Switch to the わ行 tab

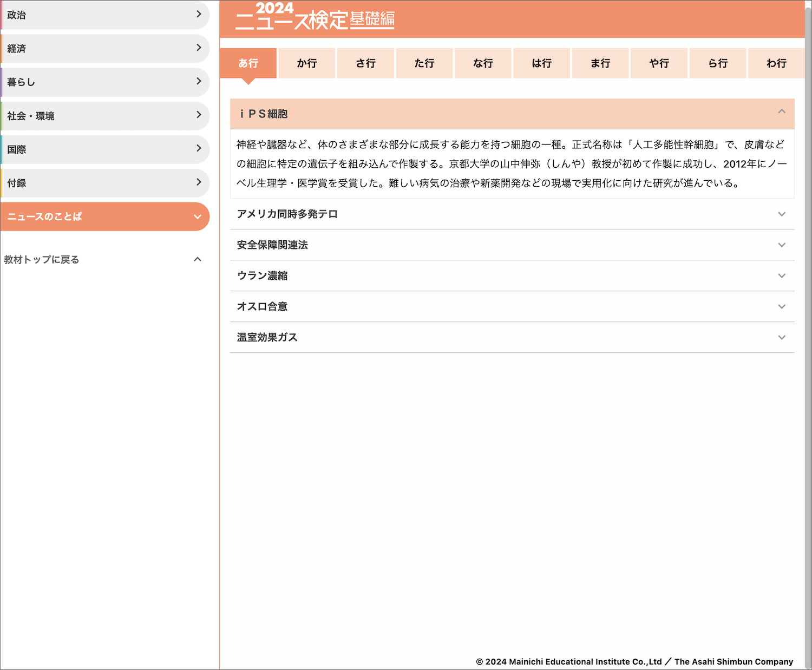pyautogui.click(x=776, y=63)
